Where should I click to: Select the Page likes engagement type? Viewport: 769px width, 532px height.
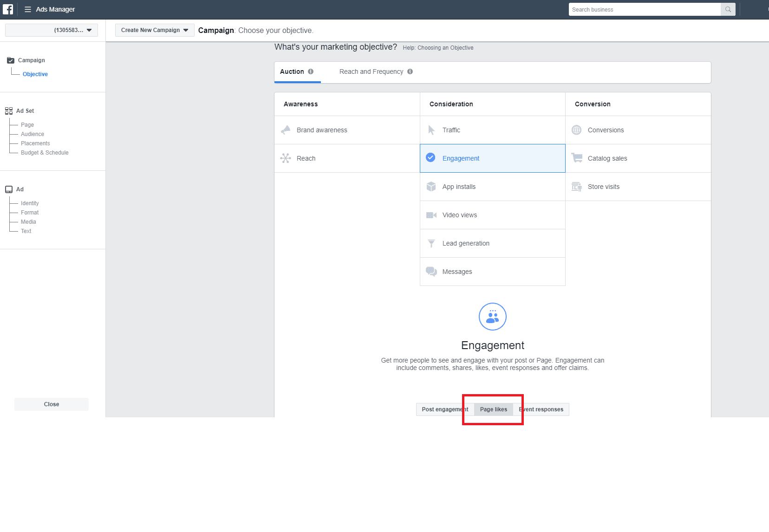point(494,409)
